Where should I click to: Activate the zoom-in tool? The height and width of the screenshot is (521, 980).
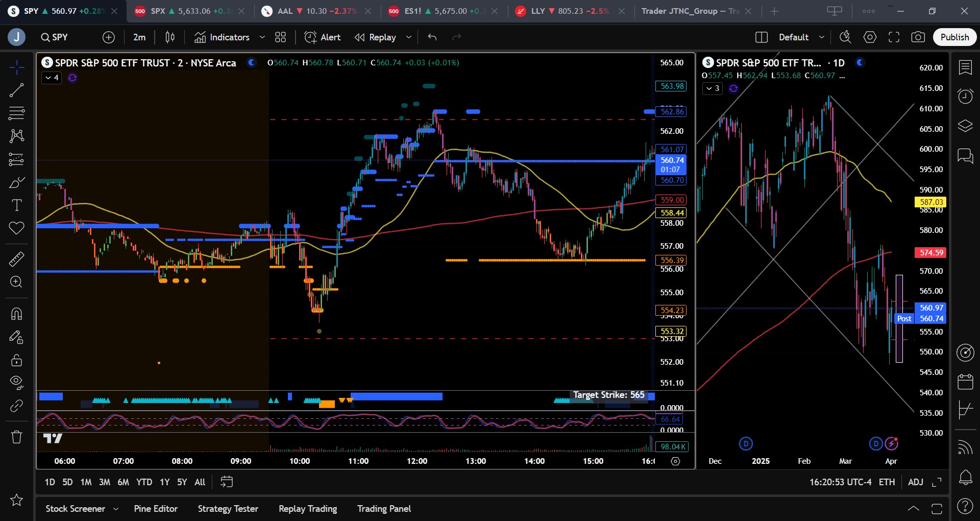point(16,282)
